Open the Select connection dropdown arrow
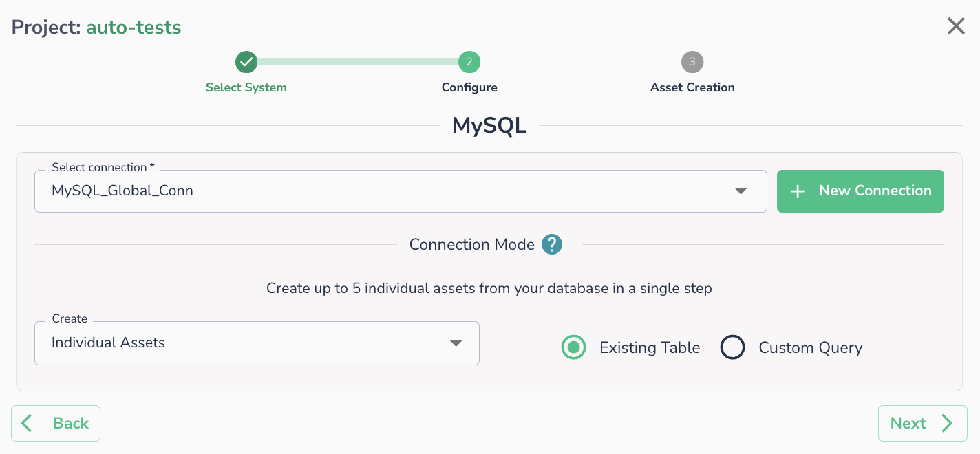 coord(741,191)
